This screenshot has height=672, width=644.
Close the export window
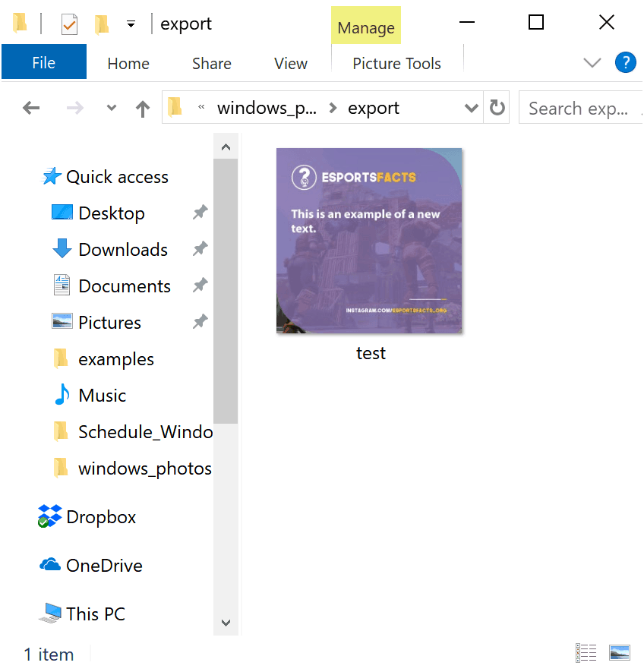[x=606, y=22]
